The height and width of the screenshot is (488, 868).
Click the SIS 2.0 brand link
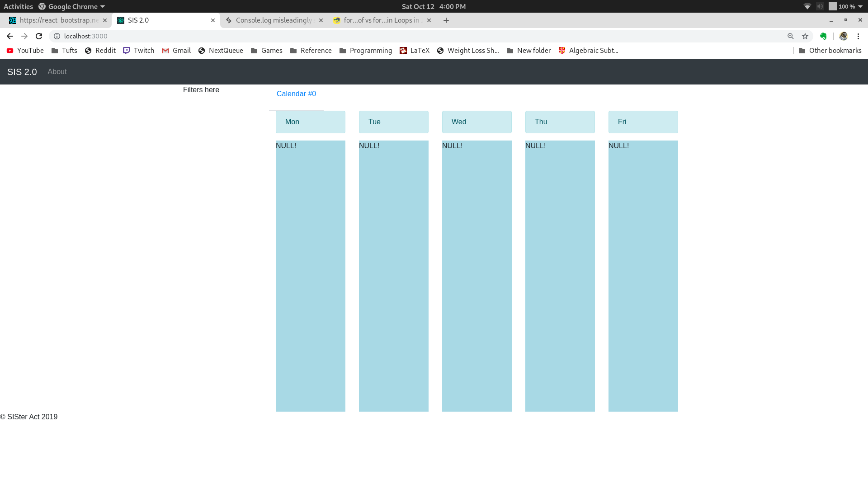(22, 72)
